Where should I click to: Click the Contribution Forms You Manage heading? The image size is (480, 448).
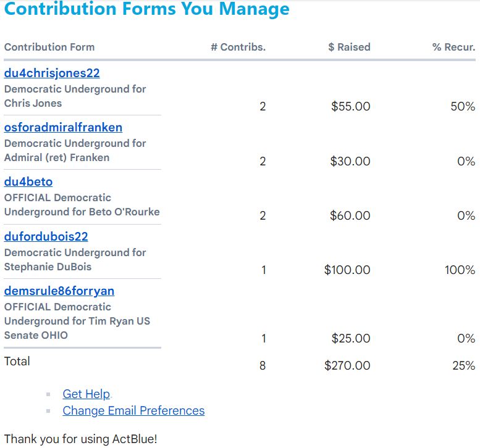point(146,9)
